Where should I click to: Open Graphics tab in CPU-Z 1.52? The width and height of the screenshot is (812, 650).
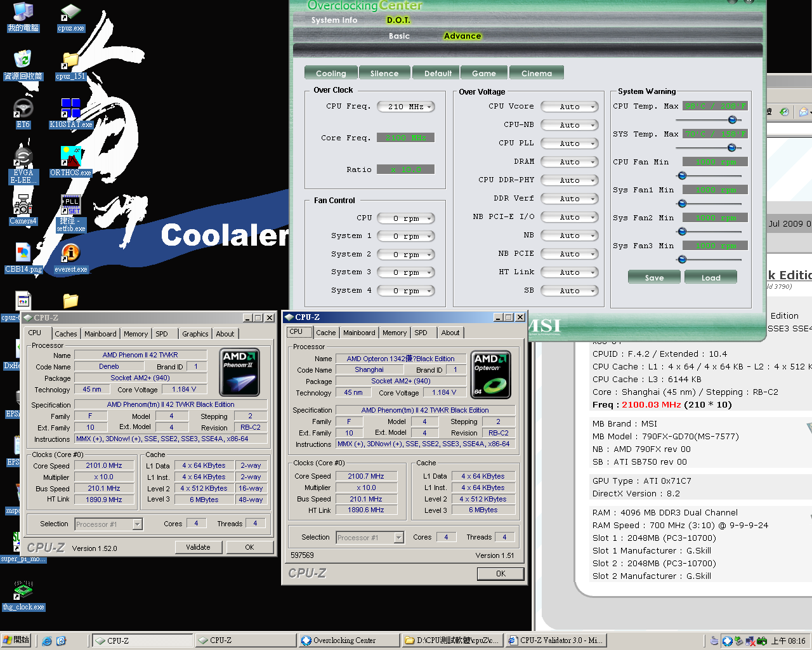tap(195, 334)
